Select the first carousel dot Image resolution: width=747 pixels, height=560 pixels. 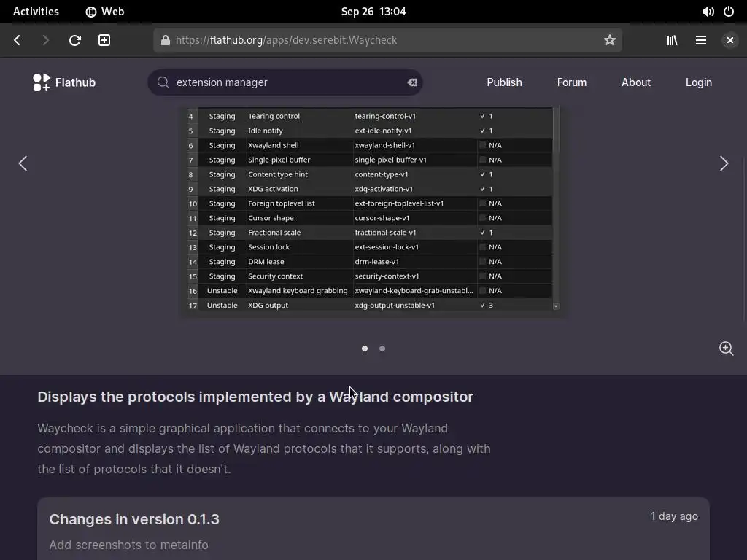click(365, 349)
